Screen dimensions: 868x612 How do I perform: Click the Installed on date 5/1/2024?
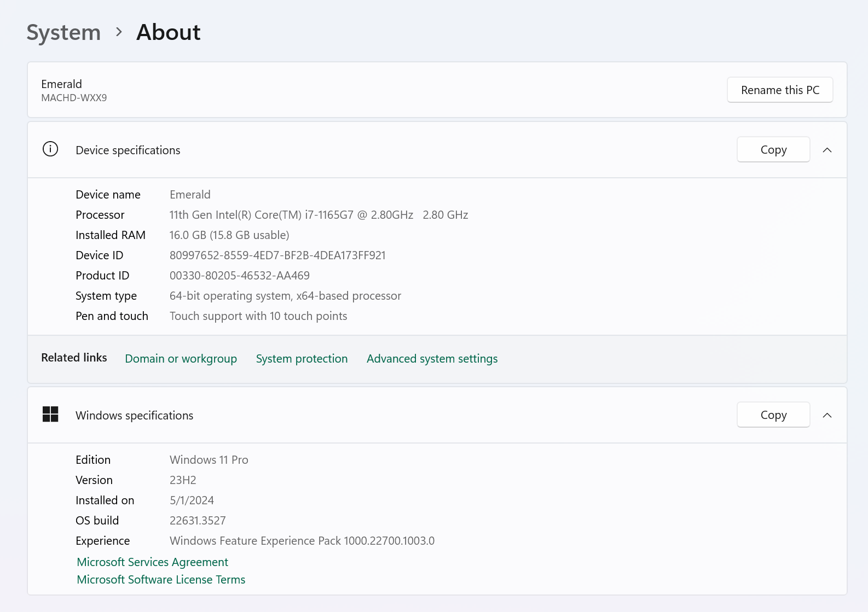click(x=192, y=500)
